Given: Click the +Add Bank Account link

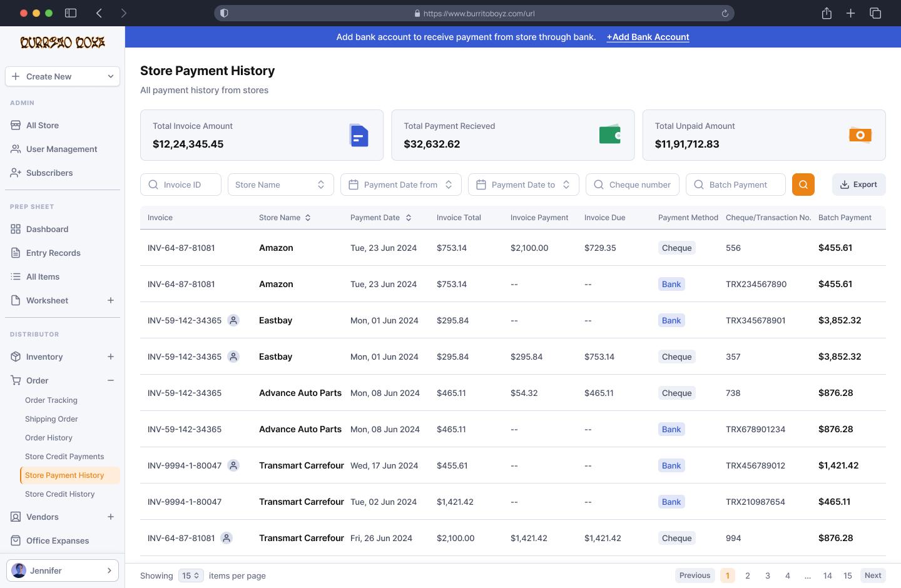Looking at the screenshot, I should click(x=648, y=37).
